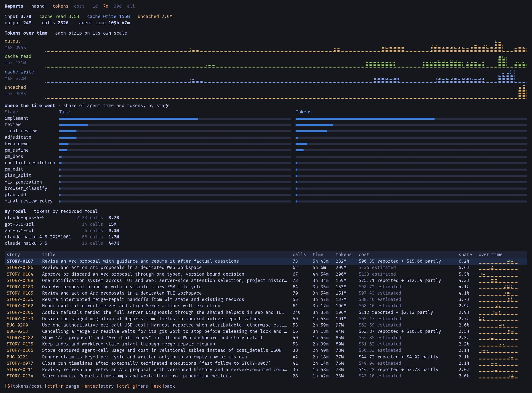The image size is (532, 393).
Task: Click the claude-haiku-5-5 model row
Action: [62, 243]
